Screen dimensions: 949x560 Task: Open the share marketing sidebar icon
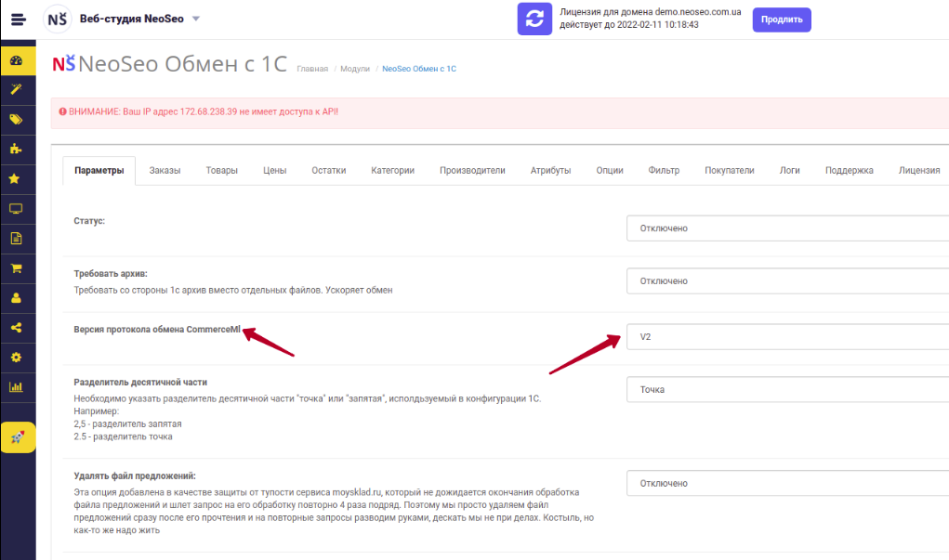pyautogui.click(x=17, y=327)
